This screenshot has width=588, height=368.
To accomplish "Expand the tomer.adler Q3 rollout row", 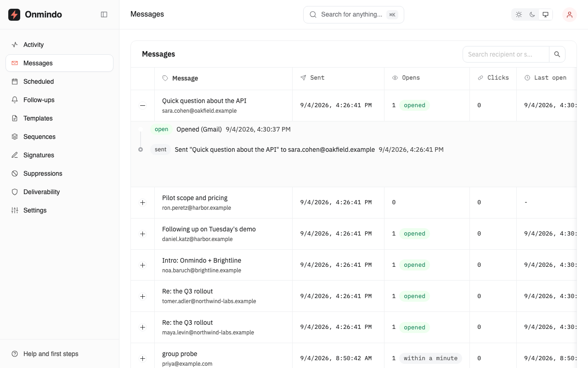I will tap(142, 296).
